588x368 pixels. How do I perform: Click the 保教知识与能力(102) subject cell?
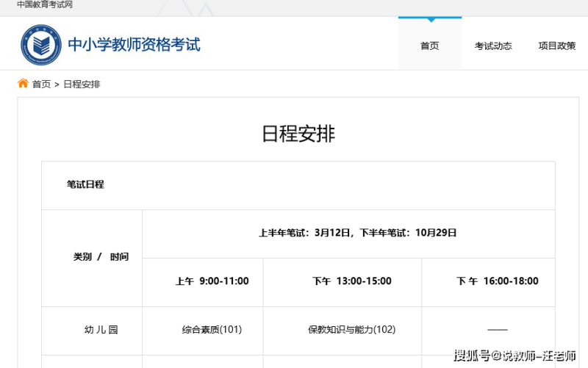pos(351,330)
